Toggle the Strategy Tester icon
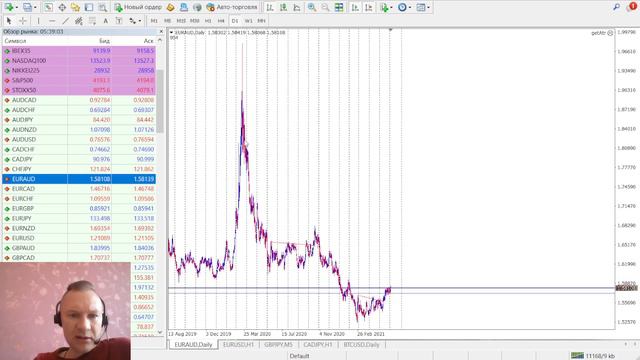The image size is (640, 360). point(102,7)
